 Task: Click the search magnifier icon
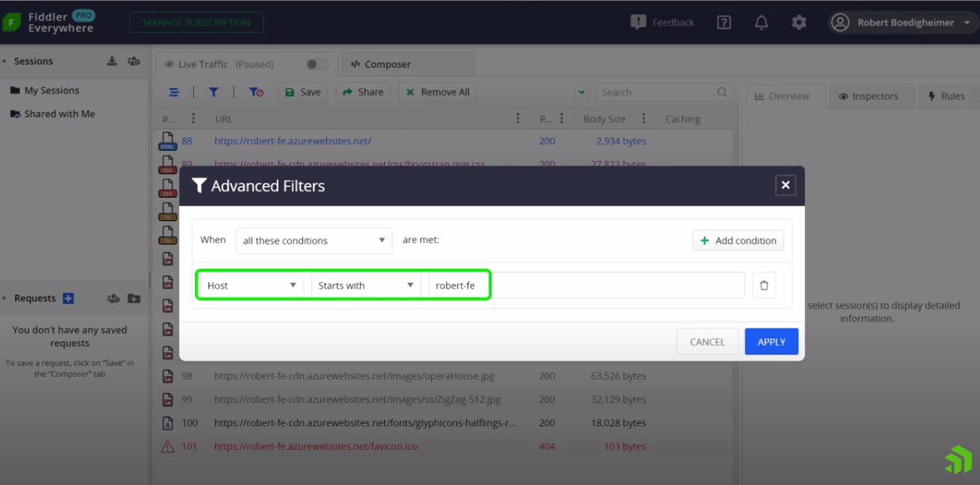pos(722,92)
